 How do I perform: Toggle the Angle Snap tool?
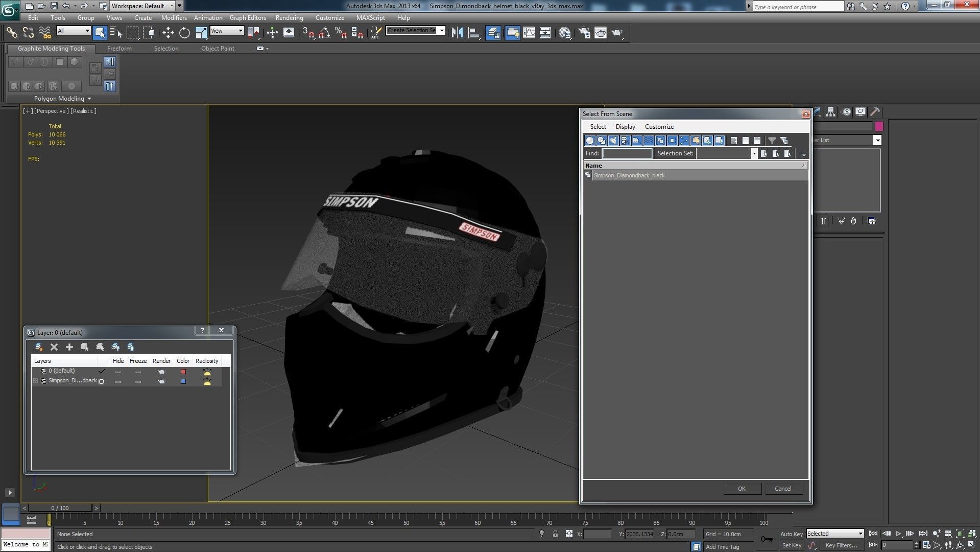coord(324,33)
